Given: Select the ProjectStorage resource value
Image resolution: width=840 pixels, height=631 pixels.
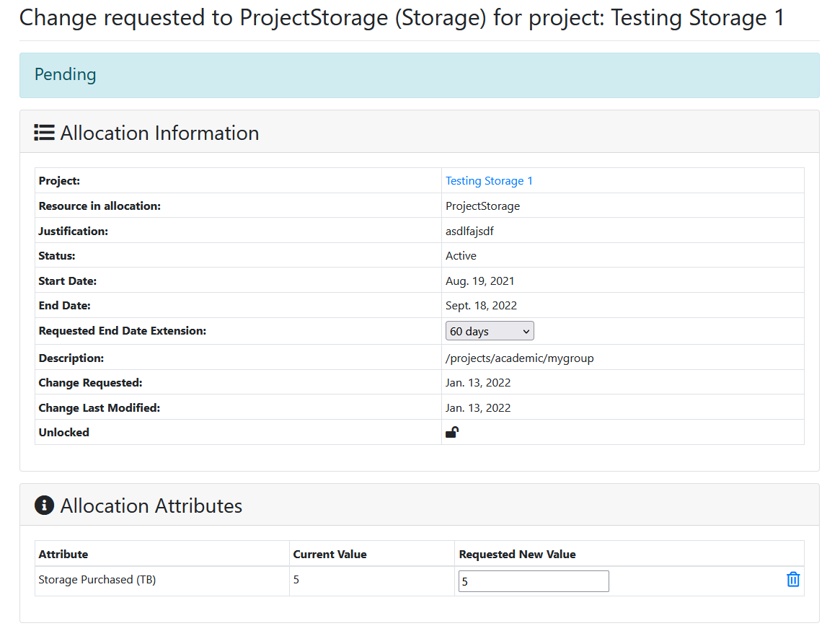Looking at the screenshot, I should 482,206.
